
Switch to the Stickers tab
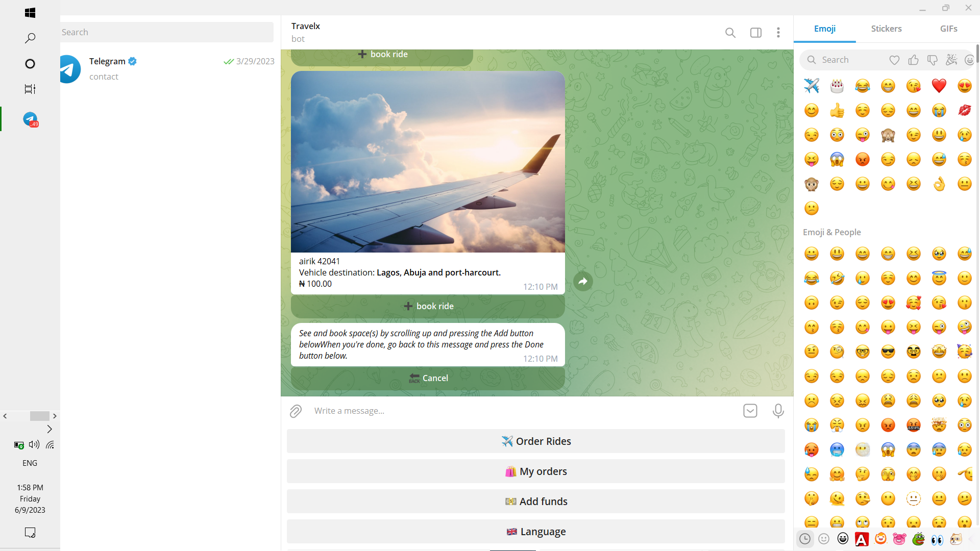(x=886, y=29)
